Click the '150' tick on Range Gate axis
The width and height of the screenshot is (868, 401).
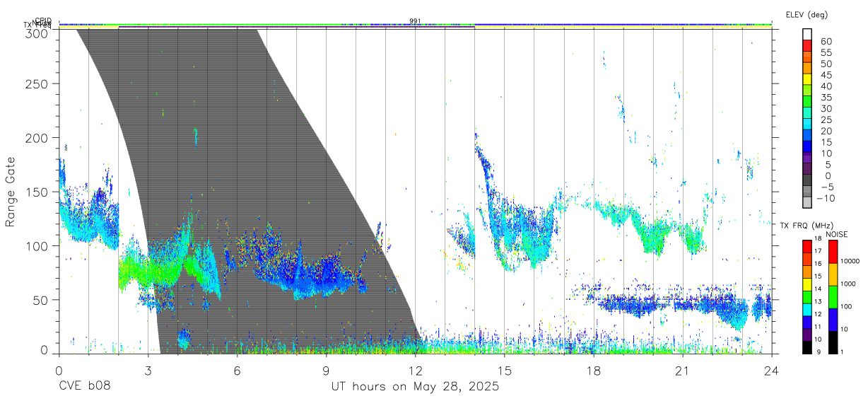(x=37, y=192)
